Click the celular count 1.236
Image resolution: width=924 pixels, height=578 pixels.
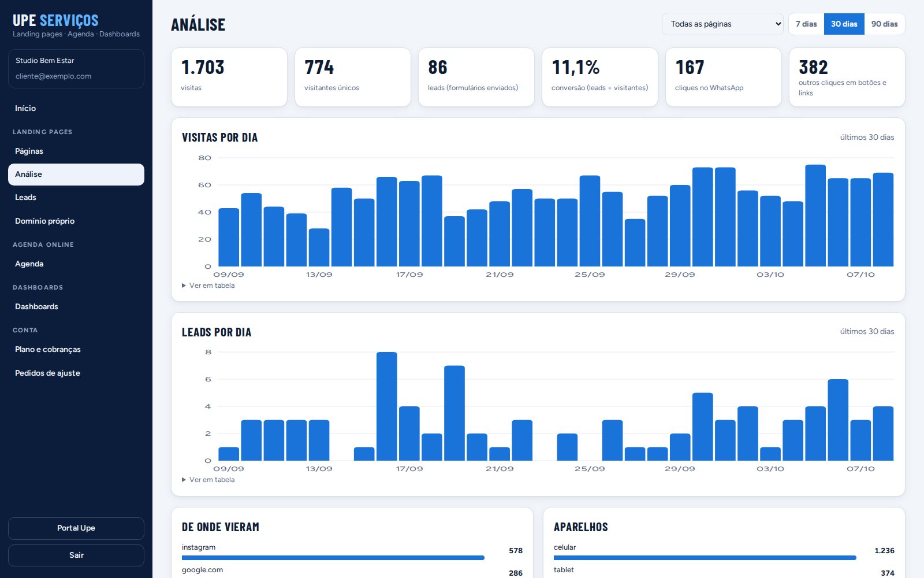pos(884,551)
